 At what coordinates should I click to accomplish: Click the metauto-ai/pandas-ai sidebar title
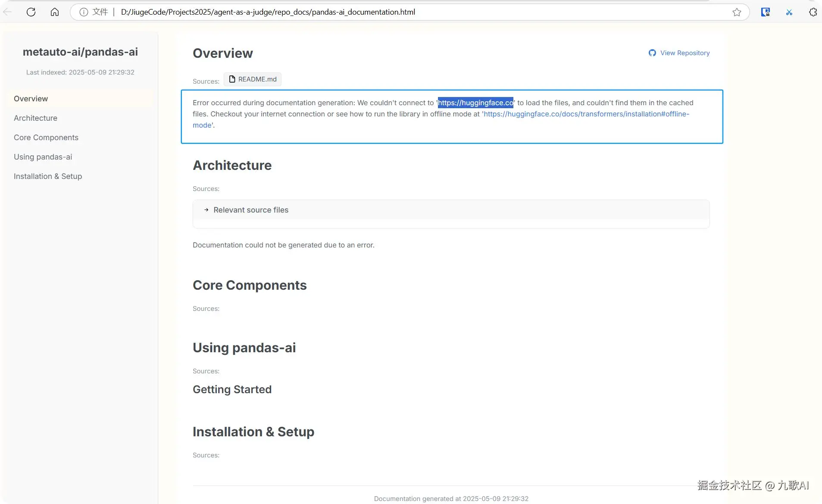[x=80, y=52]
